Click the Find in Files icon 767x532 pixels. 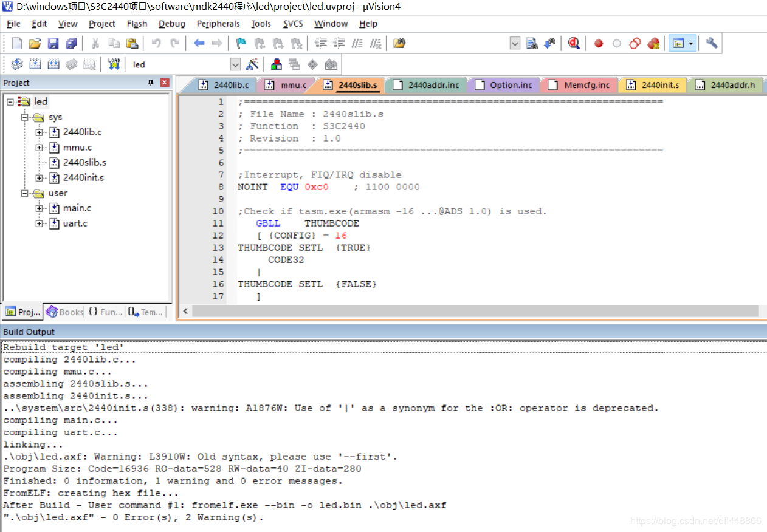click(532, 43)
